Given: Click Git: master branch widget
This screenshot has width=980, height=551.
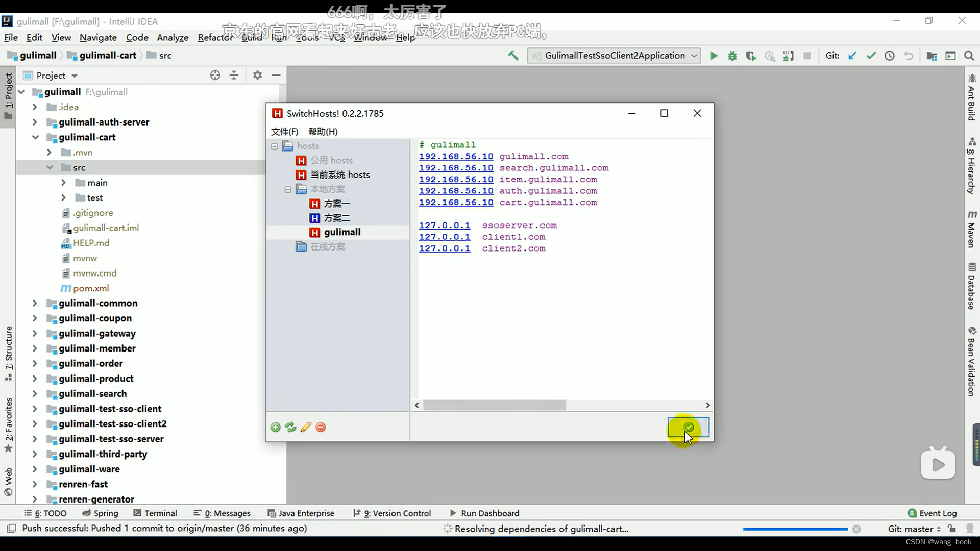Looking at the screenshot, I should tap(914, 529).
